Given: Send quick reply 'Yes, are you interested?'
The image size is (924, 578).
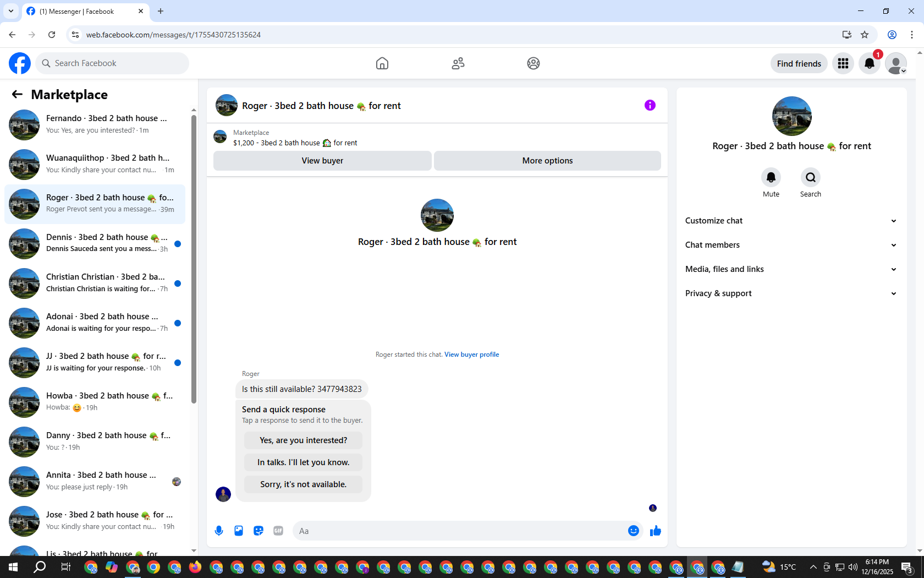Looking at the screenshot, I should click(303, 440).
